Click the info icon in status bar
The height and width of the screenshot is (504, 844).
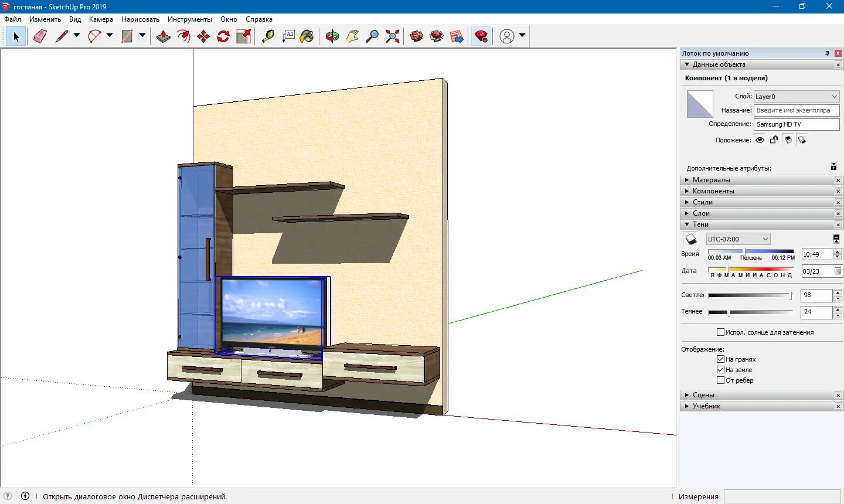25,496
